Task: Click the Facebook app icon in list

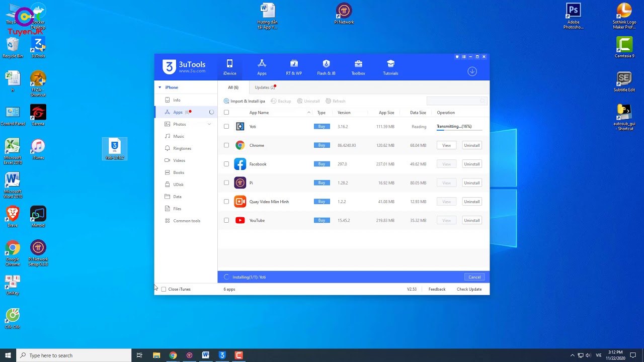Action: [x=240, y=164]
